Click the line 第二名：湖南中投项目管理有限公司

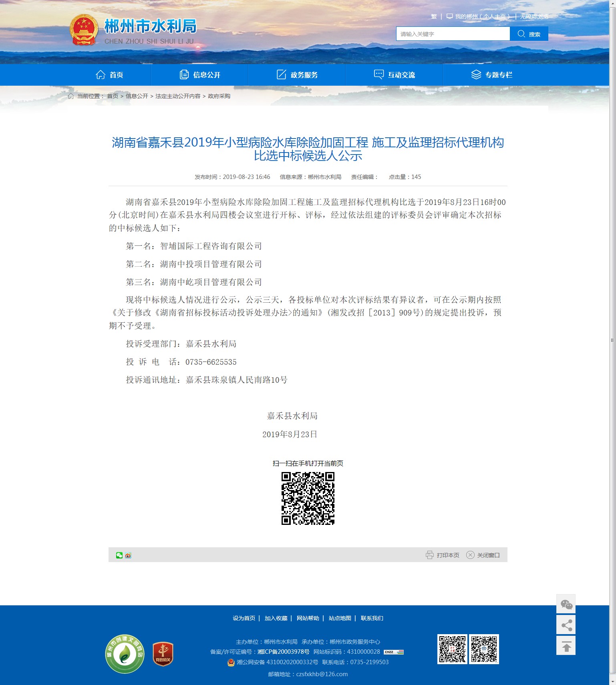coord(194,264)
